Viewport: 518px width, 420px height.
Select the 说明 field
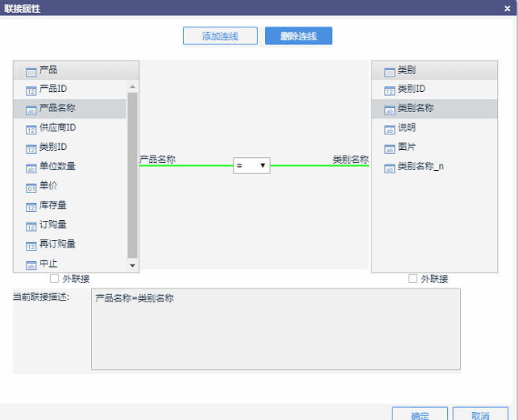click(434, 128)
